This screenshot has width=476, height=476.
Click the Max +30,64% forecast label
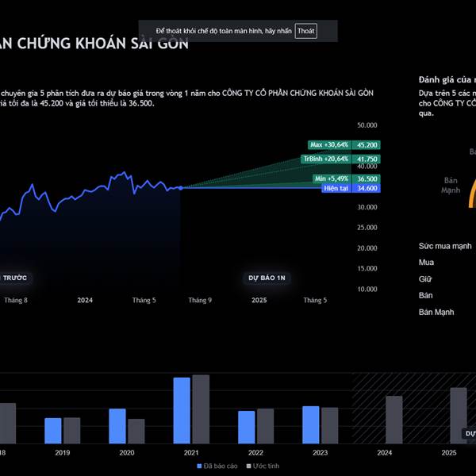[x=329, y=145]
